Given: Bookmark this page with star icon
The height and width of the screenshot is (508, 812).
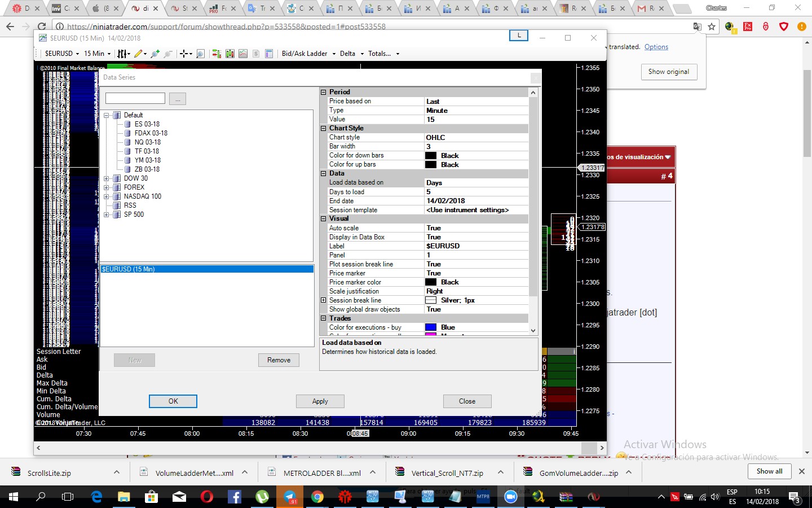Looking at the screenshot, I should click(x=712, y=27).
